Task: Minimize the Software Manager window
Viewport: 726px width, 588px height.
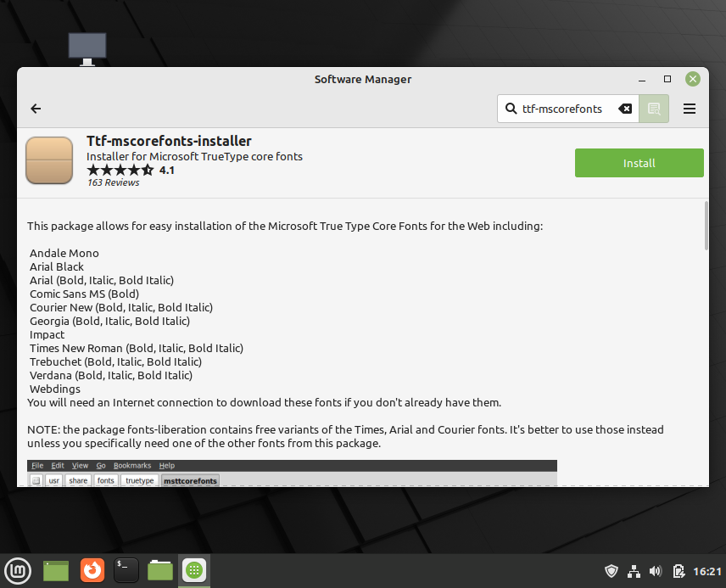Action: click(x=642, y=80)
